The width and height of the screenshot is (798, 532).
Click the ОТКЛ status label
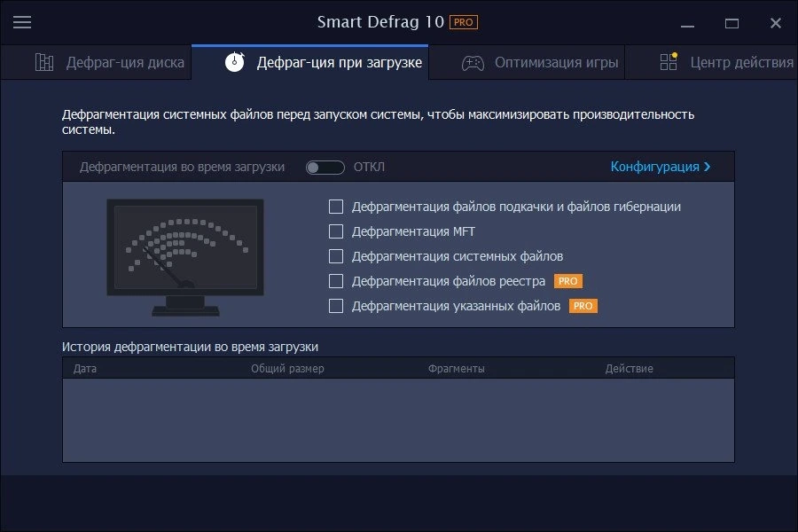(369, 167)
